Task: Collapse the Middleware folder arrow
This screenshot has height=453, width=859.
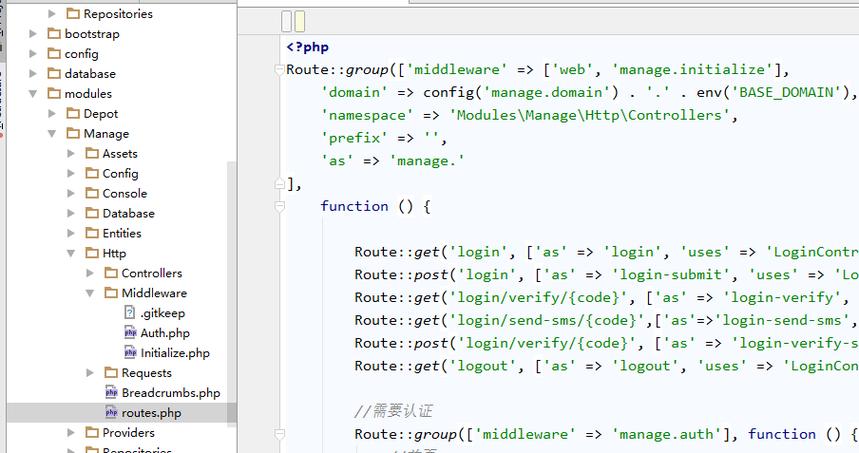Action: pyautogui.click(x=90, y=293)
